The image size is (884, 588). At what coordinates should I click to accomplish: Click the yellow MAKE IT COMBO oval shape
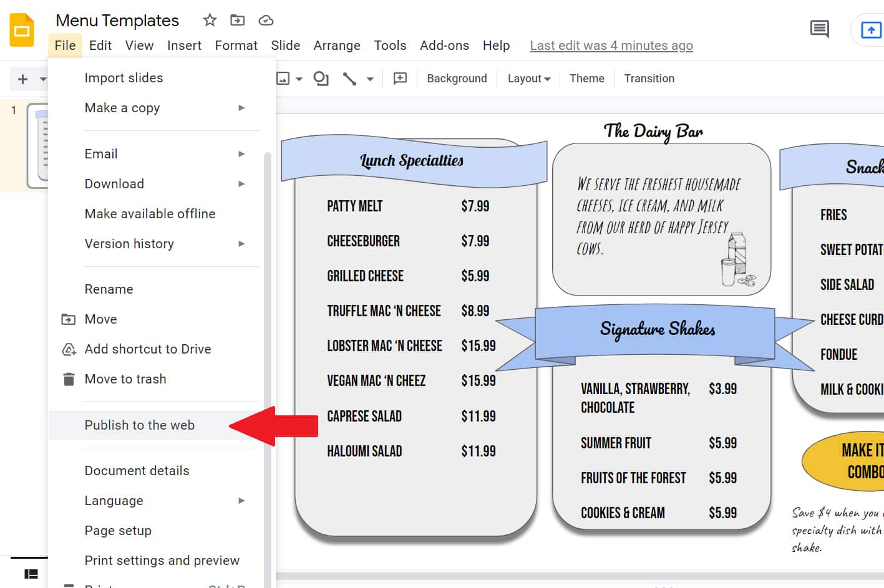pos(843,461)
